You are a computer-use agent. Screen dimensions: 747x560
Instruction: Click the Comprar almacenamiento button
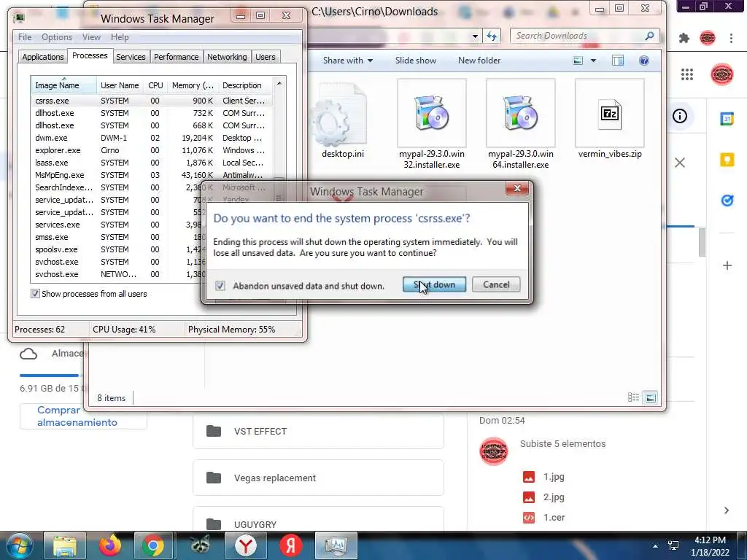point(83,416)
